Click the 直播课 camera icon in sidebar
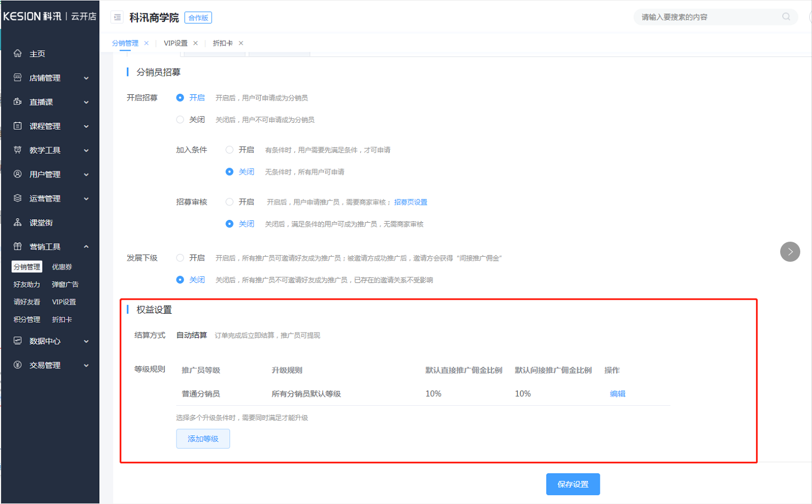Viewport: 812px width, 504px height. click(18, 102)
